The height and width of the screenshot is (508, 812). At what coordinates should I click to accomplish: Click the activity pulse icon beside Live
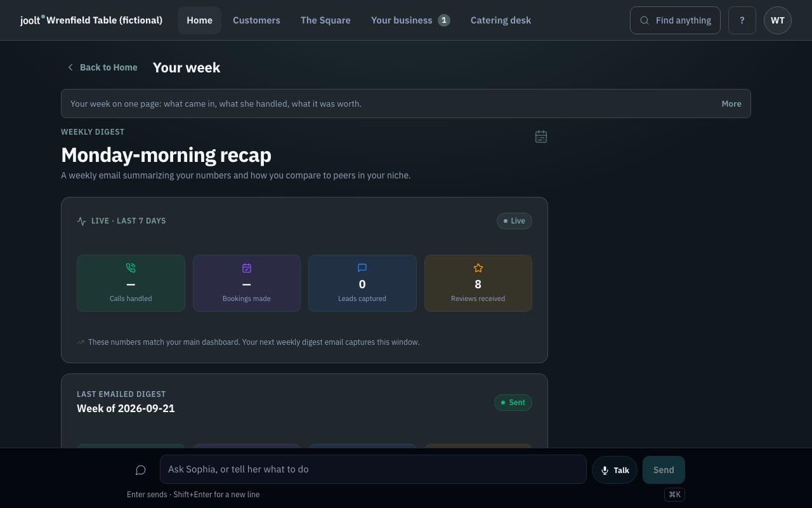coord(81,221)
